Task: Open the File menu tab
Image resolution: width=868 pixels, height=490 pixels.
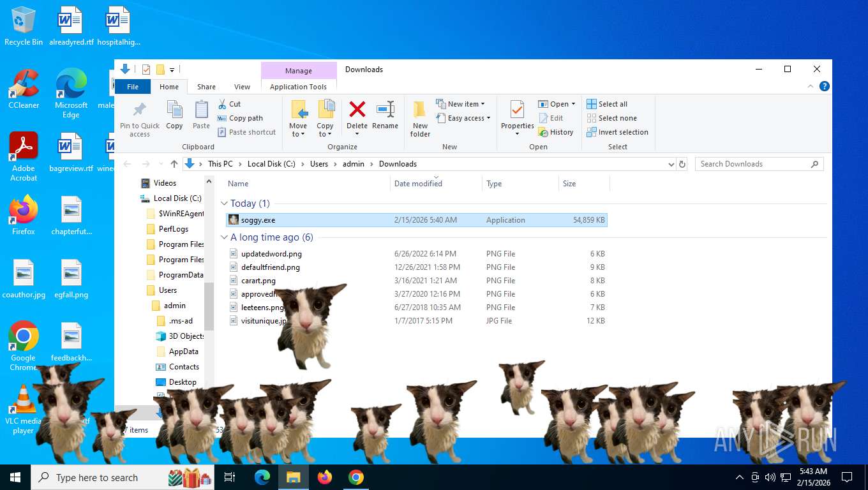Action: coord(133,87)
